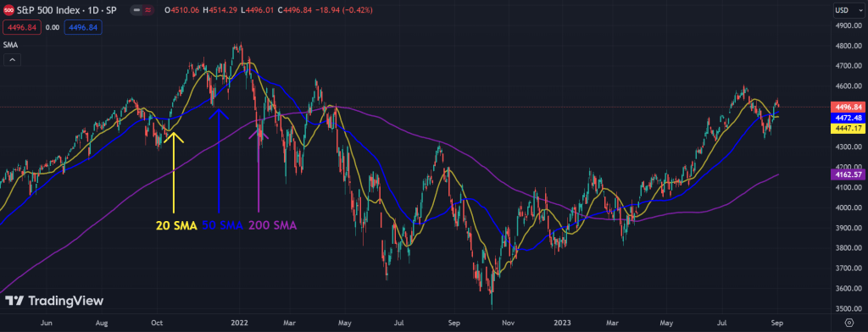Screen dimensions: 868x332
Task: Click the Oct label on time axis
Action: [157, 322]
